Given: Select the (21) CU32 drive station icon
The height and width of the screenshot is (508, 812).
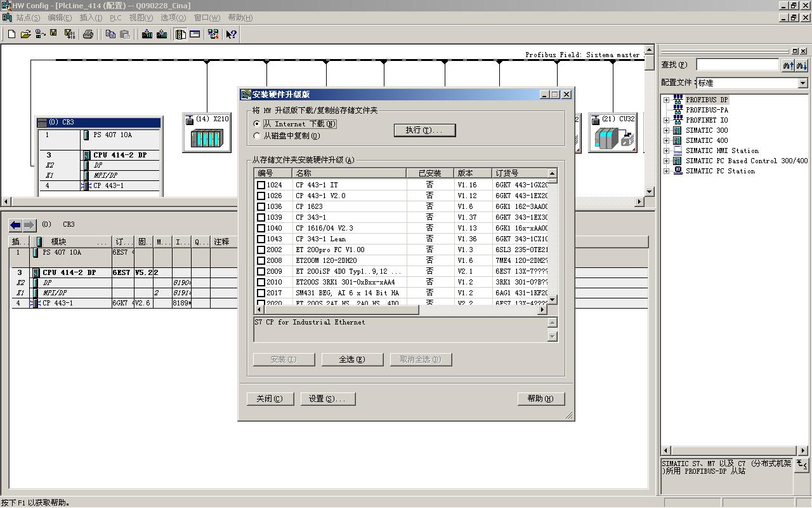Looking at the screenshot, I should click(x=612, y=133).
